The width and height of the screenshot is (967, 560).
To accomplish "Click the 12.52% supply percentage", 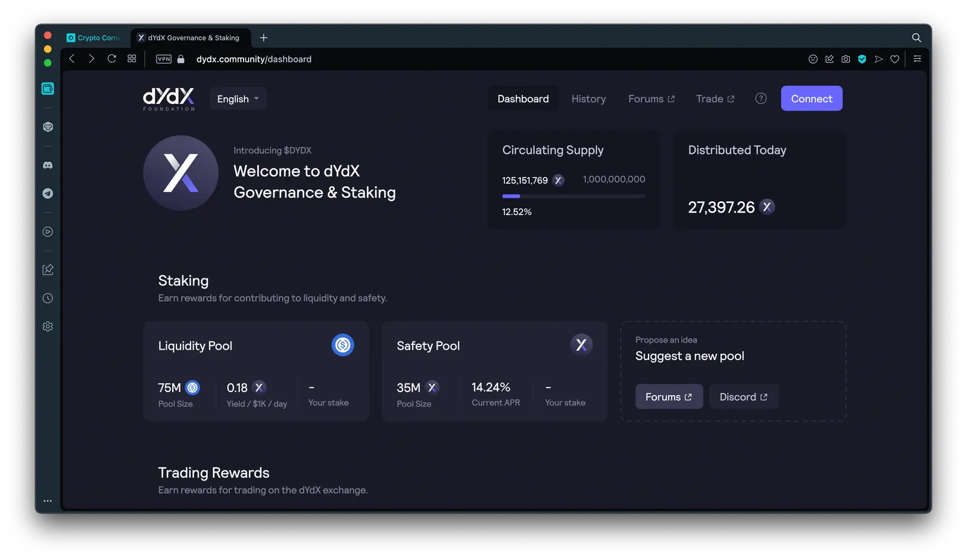I will tap(517, 212).
